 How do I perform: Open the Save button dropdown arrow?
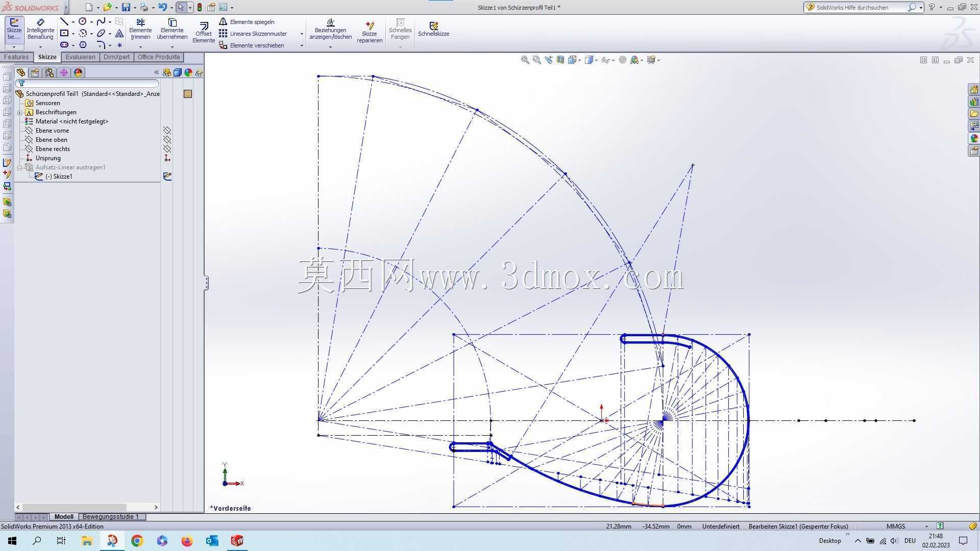[135, 8]
